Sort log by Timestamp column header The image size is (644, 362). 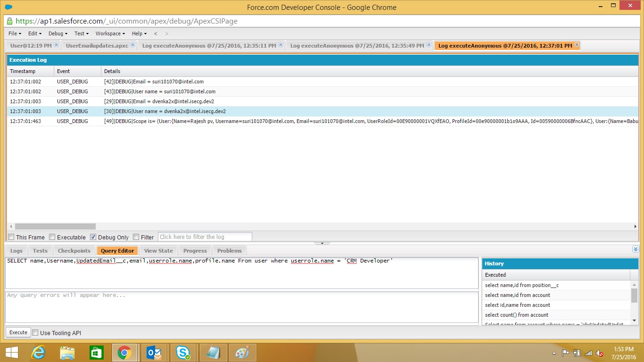pyautogui.click(x=31, y=71)
